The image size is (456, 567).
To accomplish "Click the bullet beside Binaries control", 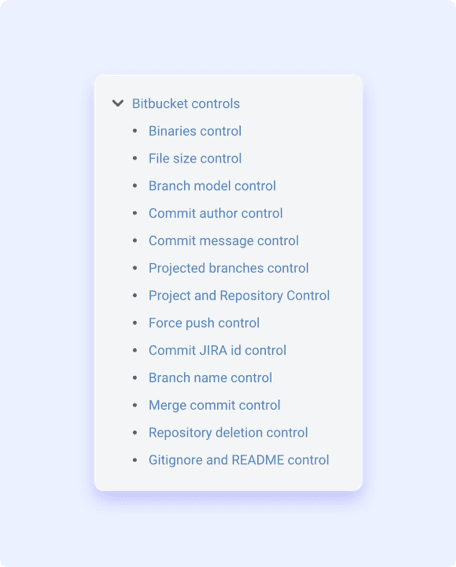I will pos(135,131).
